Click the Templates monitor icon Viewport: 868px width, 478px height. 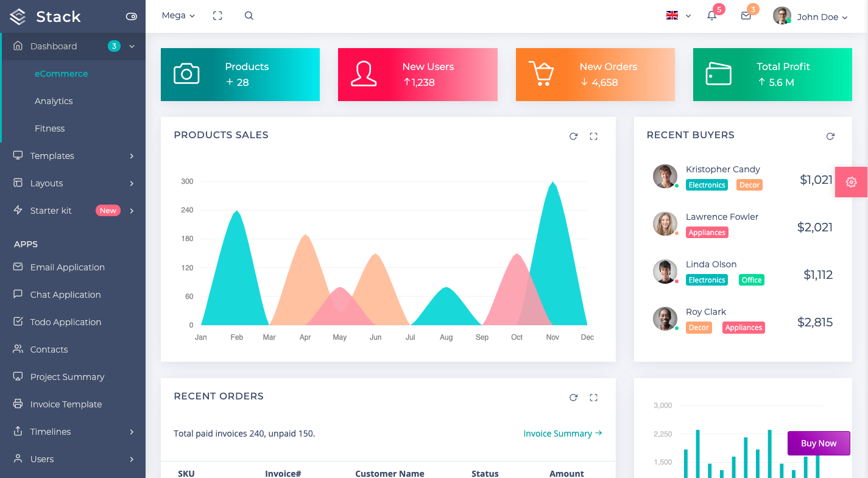(x=18, y=155)
